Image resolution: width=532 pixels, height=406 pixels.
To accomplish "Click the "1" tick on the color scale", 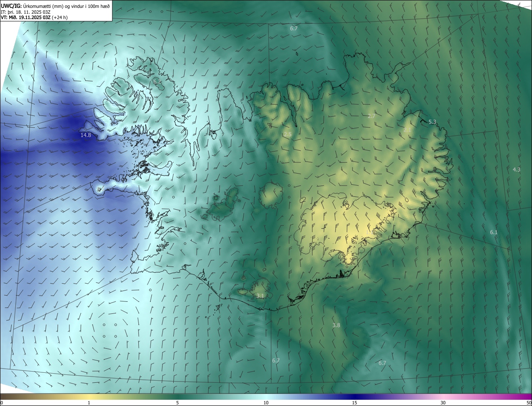I will [x=89, y=403].
